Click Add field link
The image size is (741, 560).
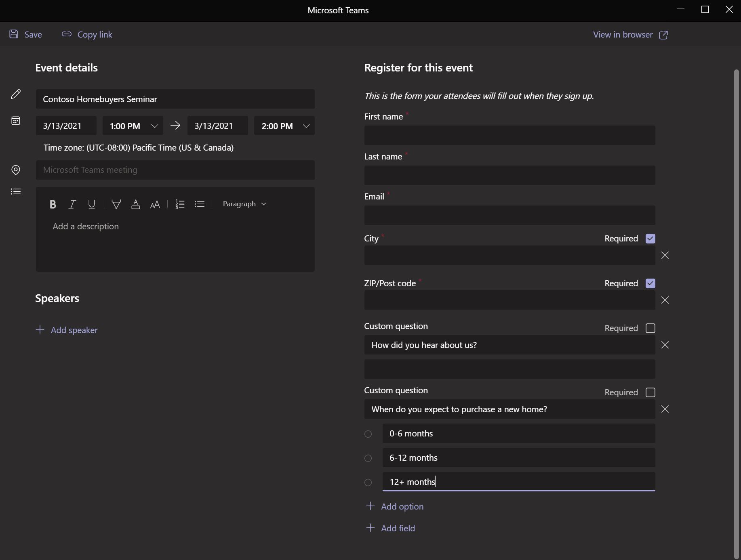point(398,529)
